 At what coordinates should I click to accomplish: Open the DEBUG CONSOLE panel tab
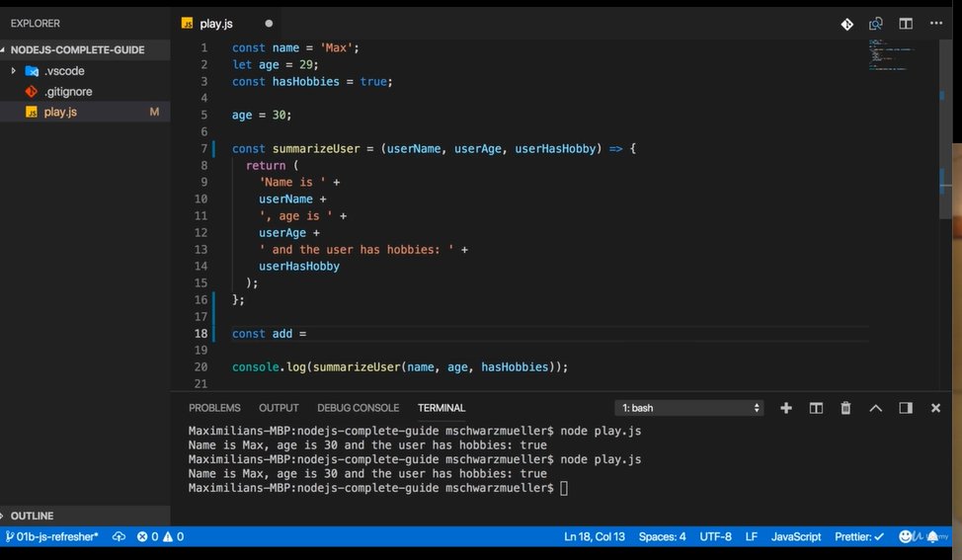pyautogui.click(x=358, y=408)
